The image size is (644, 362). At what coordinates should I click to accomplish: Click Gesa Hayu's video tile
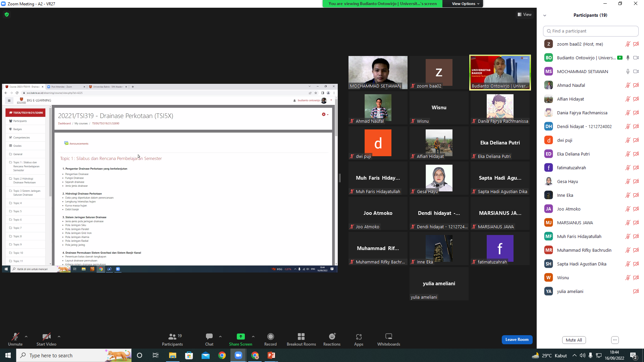click(x=439, y=178)
